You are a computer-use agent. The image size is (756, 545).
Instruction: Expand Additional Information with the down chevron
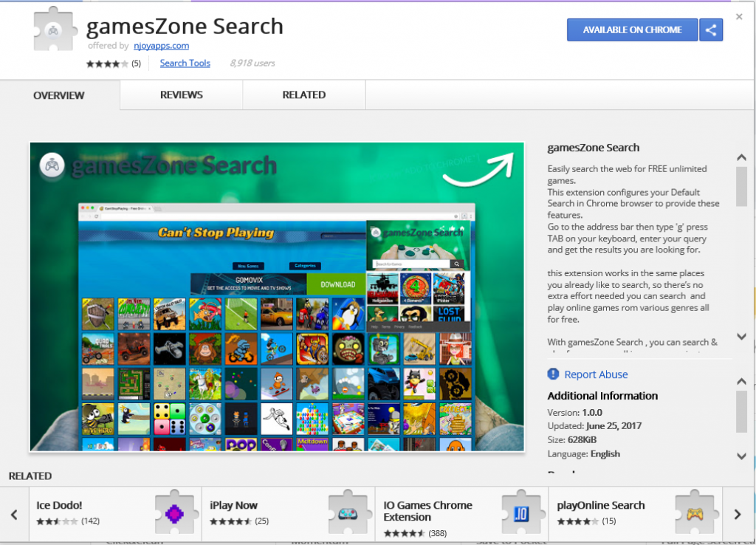[741, 456]
